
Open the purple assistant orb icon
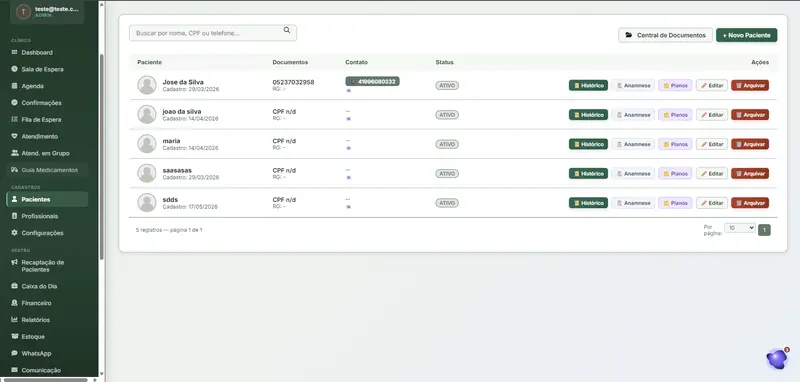pyautogui.click(x=777, y=359)
